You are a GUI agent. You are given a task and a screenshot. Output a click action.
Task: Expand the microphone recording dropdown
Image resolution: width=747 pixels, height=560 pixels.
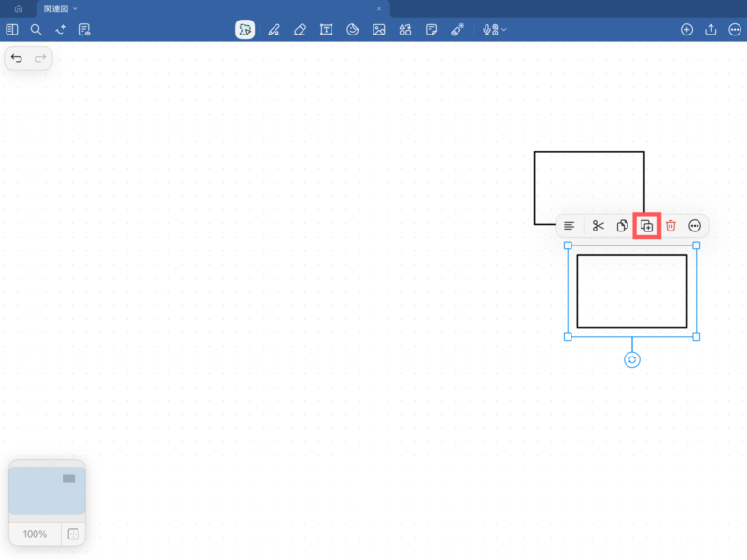click(x=495, y=30)
